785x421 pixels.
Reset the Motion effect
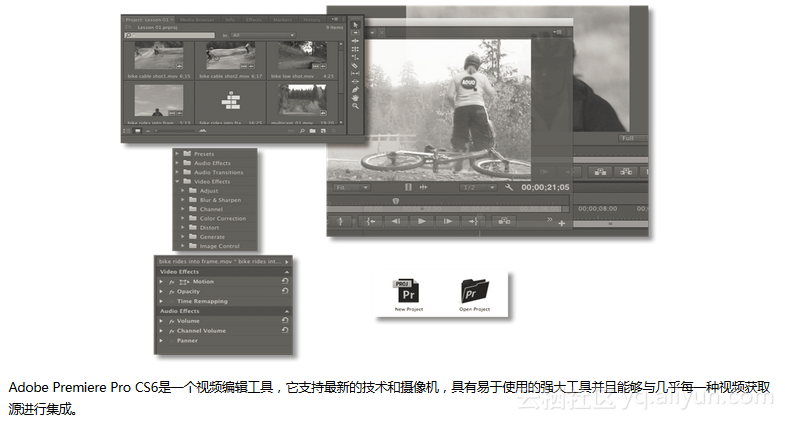click(285, 281)
